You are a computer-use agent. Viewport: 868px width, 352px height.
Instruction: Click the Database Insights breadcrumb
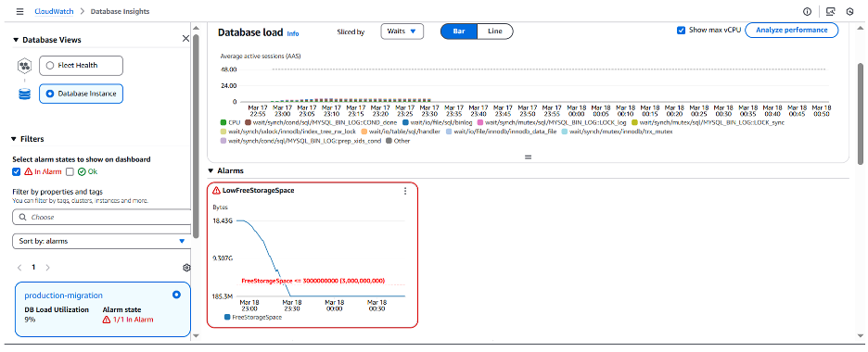pos(120,11)
